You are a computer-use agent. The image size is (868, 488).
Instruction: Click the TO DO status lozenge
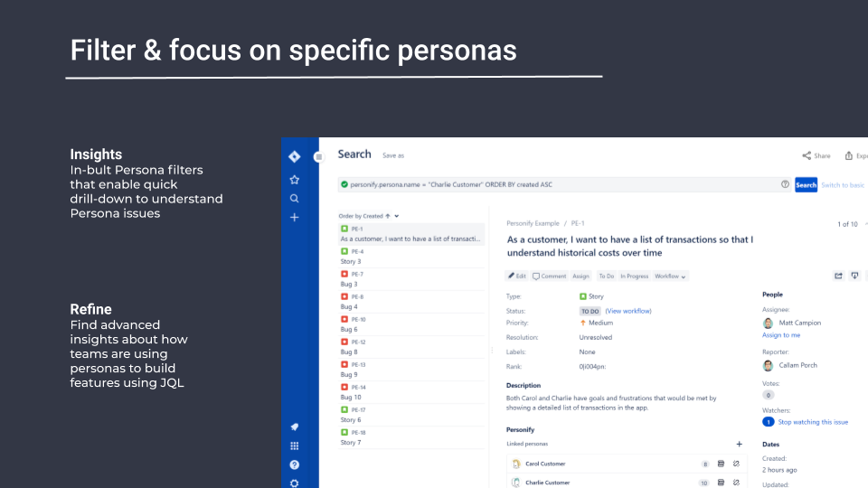pos(590,311)
